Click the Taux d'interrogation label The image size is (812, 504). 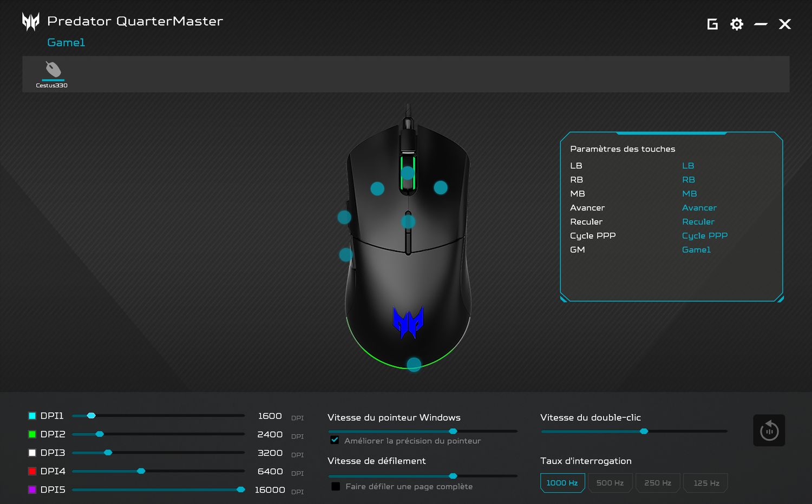[x=586, y=461]
